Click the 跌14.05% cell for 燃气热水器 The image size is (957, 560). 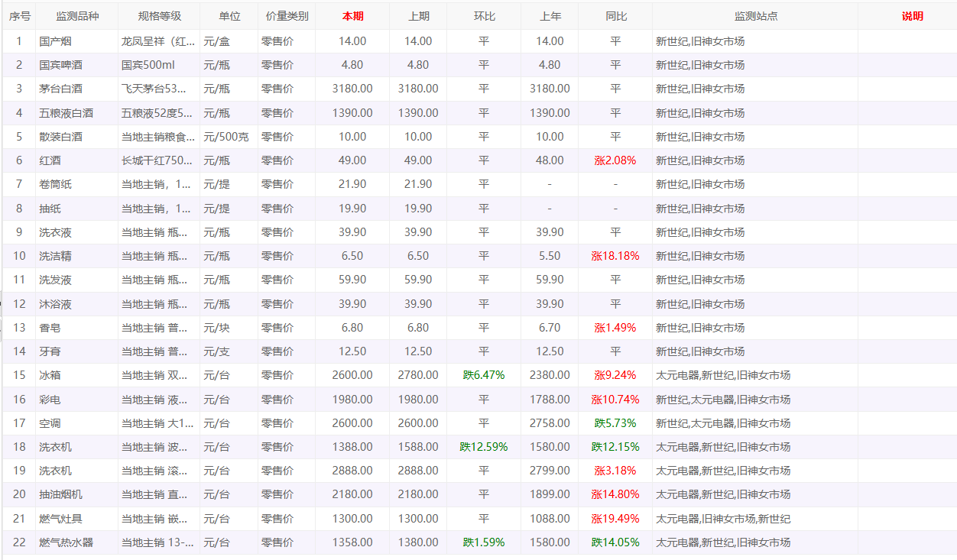click(615, 542)
